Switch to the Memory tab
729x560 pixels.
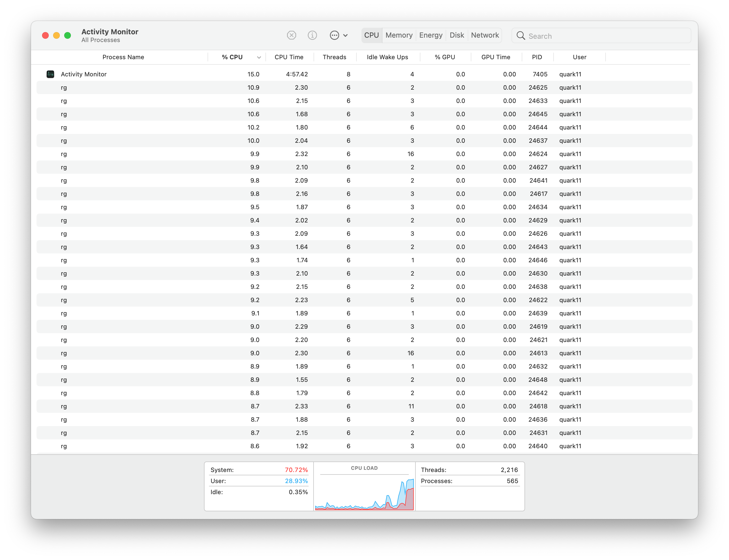pyautogui.click(x=399, y=35)
